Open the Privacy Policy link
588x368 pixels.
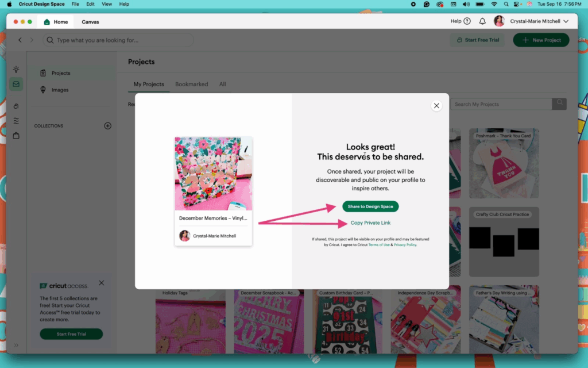pyautogui.click(x=405, y=245)
